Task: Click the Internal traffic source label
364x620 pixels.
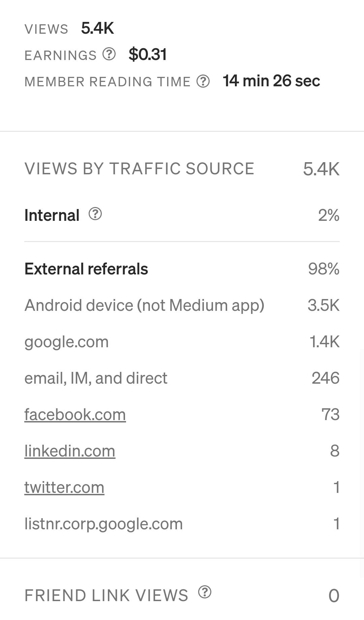Action: [x=51, y=214]
